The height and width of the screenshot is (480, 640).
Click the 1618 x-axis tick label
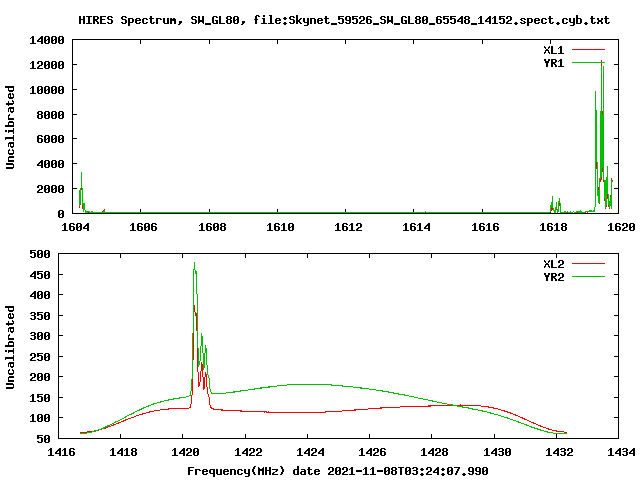click(553, 227)
